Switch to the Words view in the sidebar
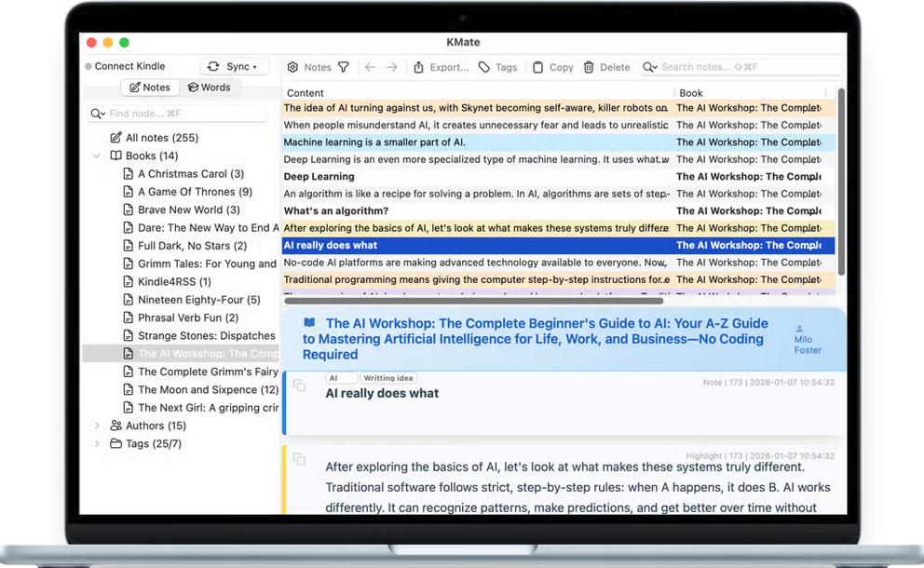Screen dimensions: 924x568 pyautogui.click(x=211, y=87)
